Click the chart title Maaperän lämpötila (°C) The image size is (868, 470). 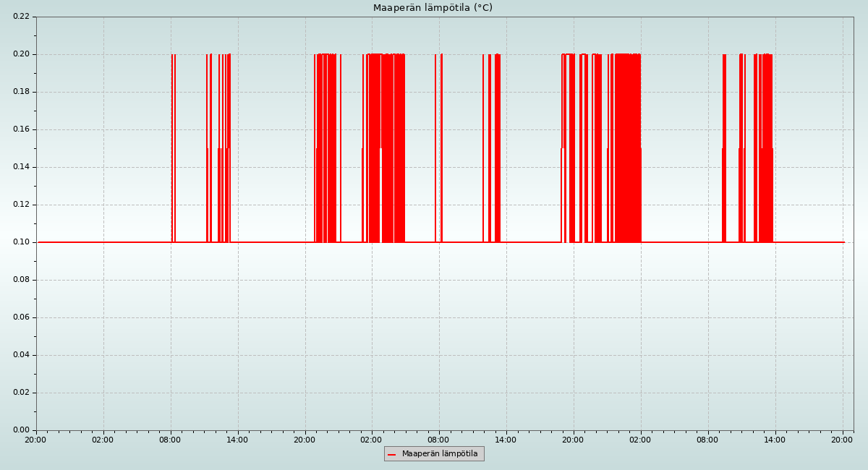(x=433, y=8)
